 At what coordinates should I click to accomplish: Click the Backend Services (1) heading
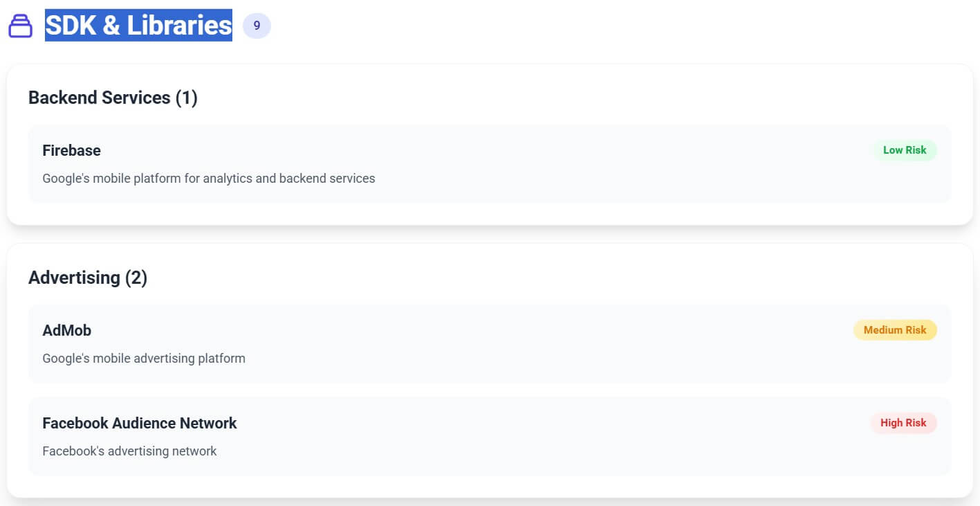(113, 98)
